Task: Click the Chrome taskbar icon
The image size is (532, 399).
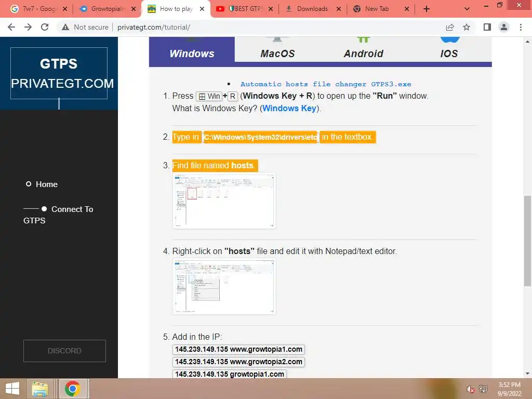Action: pyautogui.click(x=73, y=389)
